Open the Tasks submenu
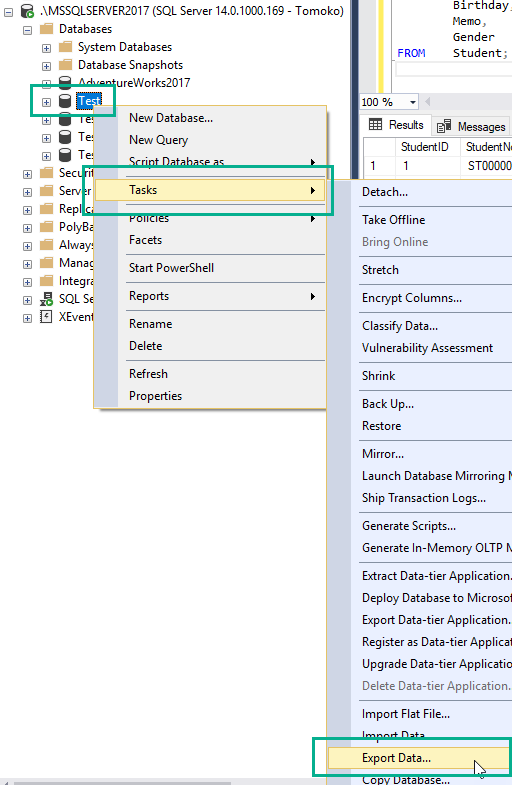The width and height of the screenshot is (512, 785). coord(210,190)
